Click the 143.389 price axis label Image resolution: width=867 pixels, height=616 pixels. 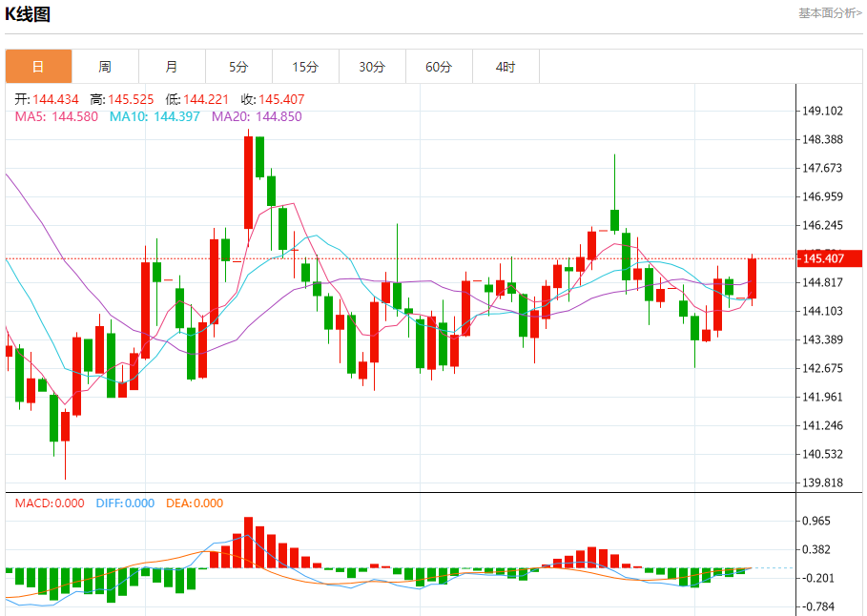pos(822,339)
